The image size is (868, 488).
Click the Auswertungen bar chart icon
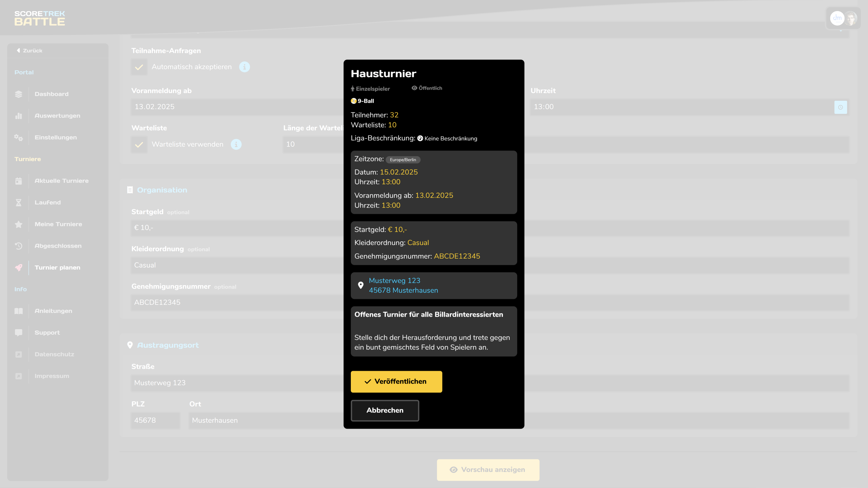click(x=19, y=116)
